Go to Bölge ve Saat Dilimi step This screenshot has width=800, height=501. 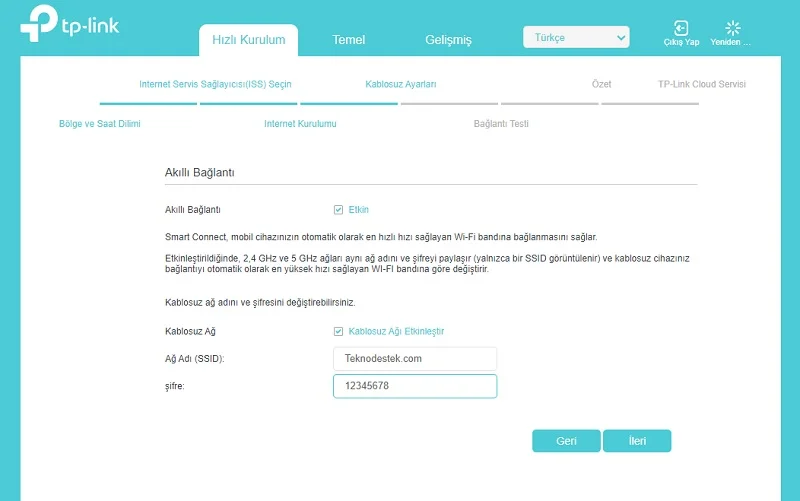pyautogui.click(x=100, y=124)
